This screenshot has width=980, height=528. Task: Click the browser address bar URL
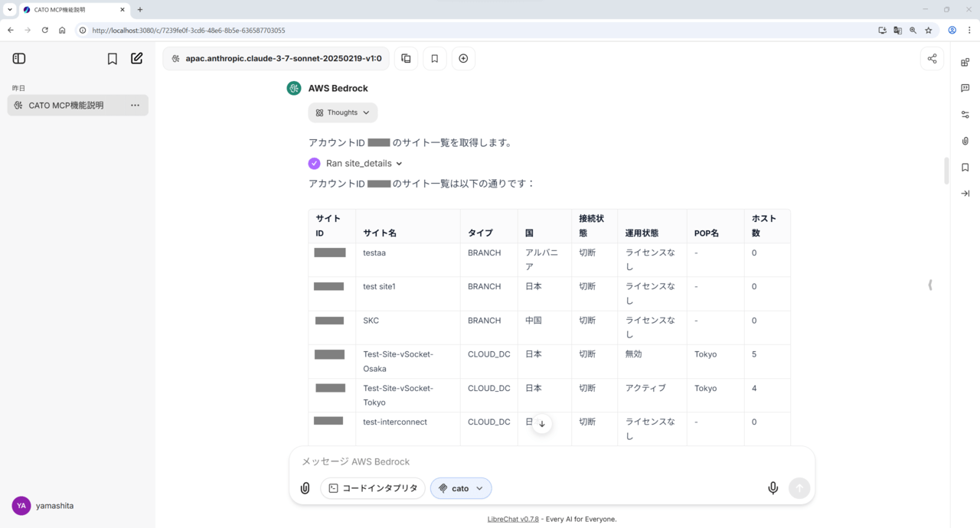coord(188,31)
